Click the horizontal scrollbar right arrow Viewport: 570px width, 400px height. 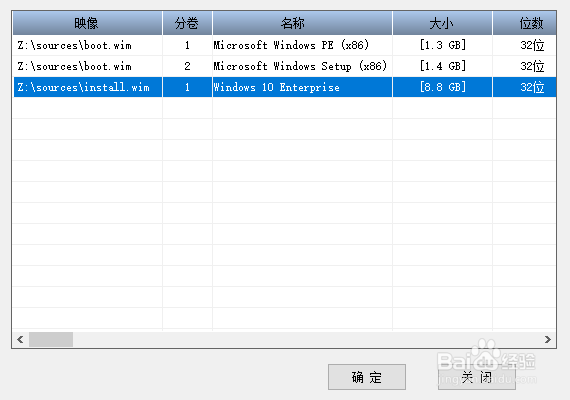[x=548, y=339]
